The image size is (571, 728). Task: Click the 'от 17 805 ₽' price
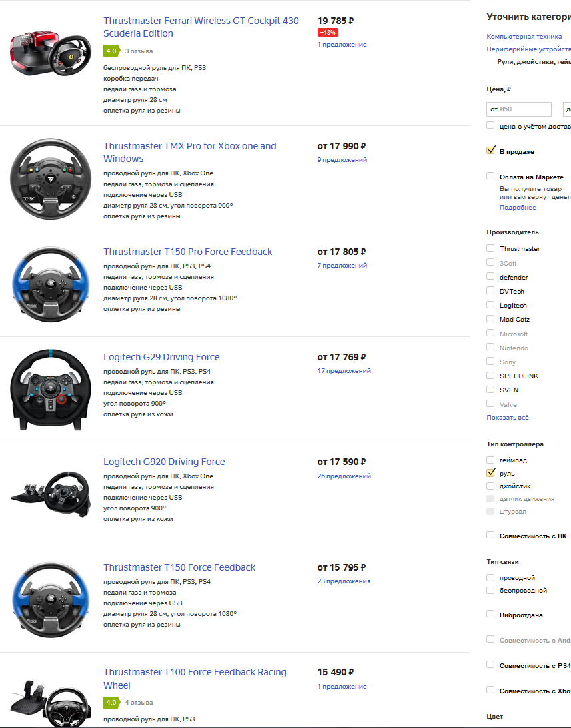342,252
